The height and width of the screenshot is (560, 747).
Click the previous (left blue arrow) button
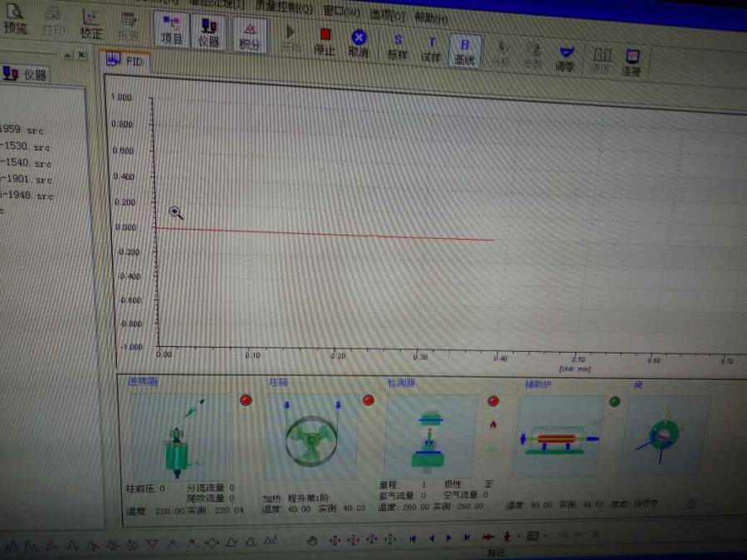pos(432,538)
